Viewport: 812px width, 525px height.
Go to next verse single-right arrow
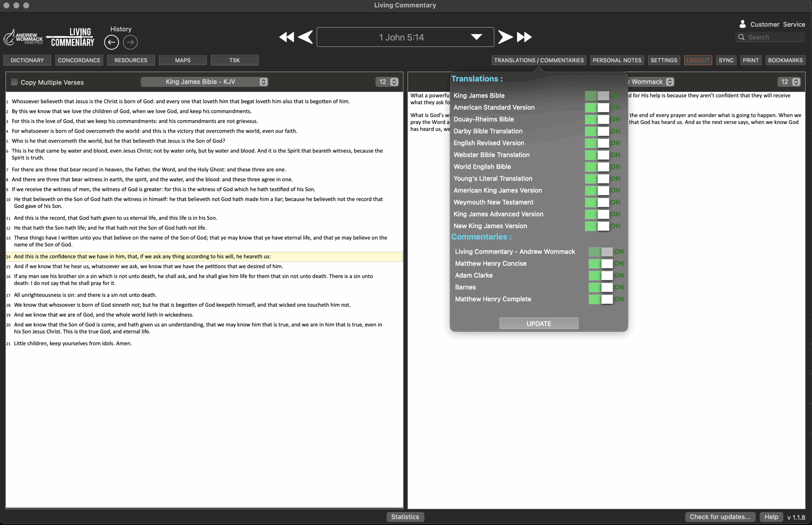pos(505,37)
